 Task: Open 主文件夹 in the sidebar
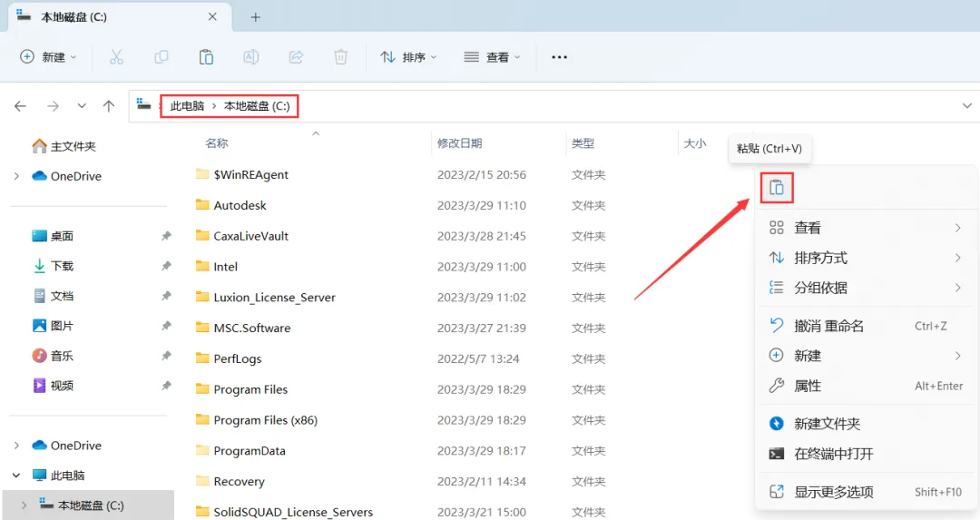coord(64,146)
